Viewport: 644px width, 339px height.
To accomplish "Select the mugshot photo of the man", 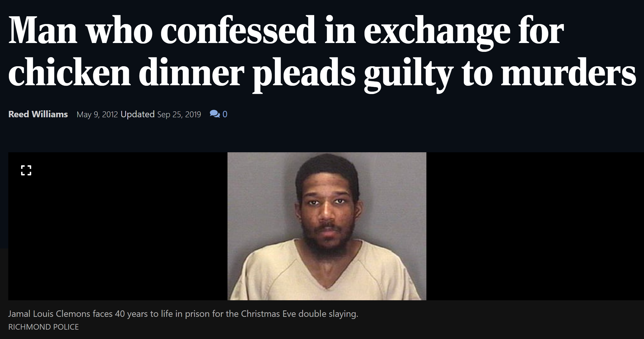I will [327, 226].
